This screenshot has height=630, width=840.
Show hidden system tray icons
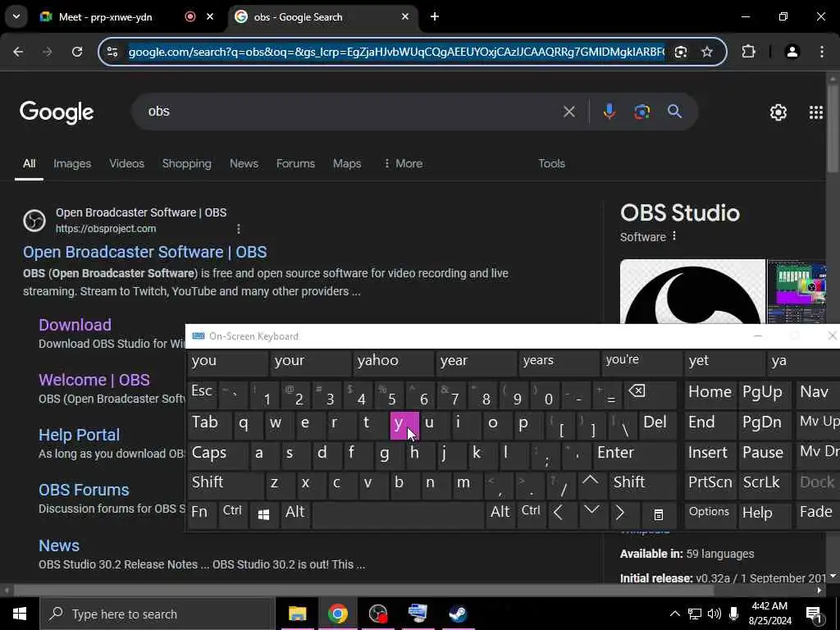[x=675, y=614]
